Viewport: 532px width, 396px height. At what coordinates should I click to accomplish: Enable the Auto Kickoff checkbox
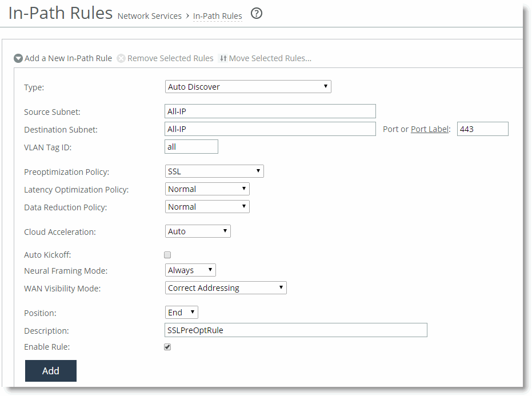click(167, 255)
